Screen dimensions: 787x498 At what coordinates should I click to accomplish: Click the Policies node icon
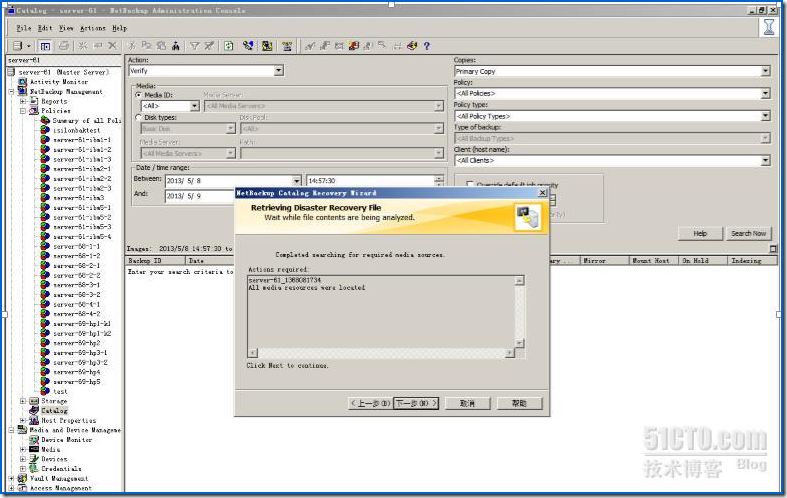(x=34, y=110)
